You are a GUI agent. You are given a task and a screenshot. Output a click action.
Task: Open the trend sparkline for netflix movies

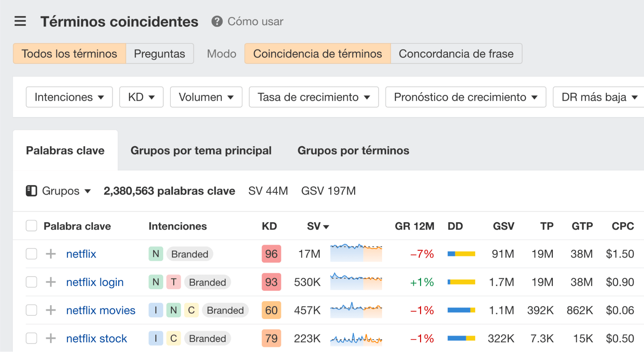(356, 310)
